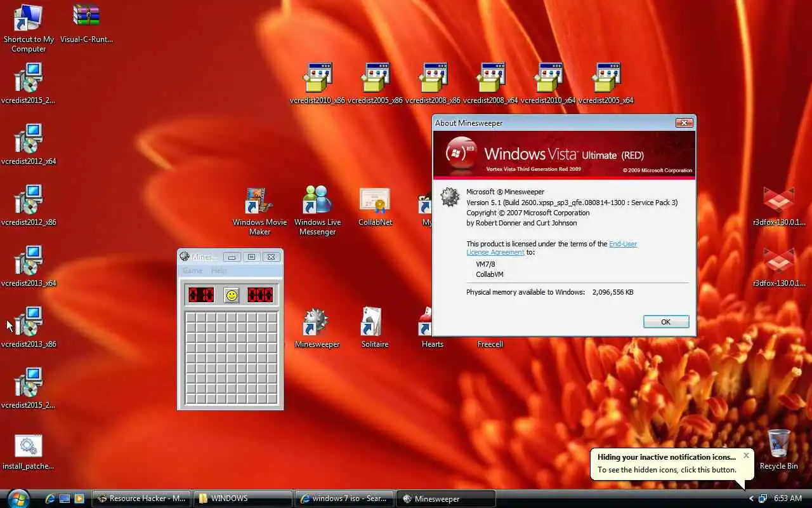Select the Windows Movie Maker shortcut
The width and height of the screenshot is (812, 508).
(259, 211)
